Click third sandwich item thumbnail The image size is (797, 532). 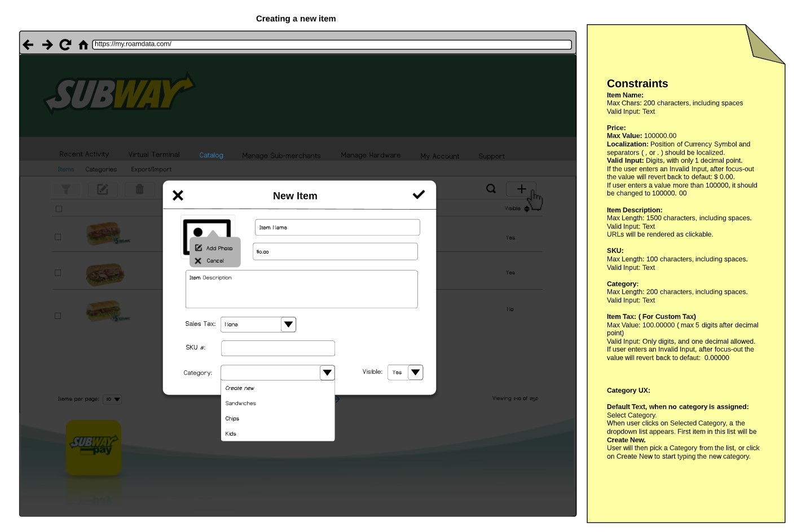pyautogui.click(x=107, y=312)
